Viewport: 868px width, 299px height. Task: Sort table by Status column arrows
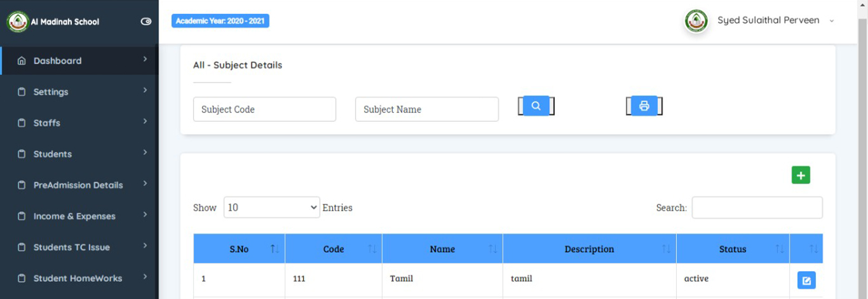pyautogui.click(x=780, y=249)
